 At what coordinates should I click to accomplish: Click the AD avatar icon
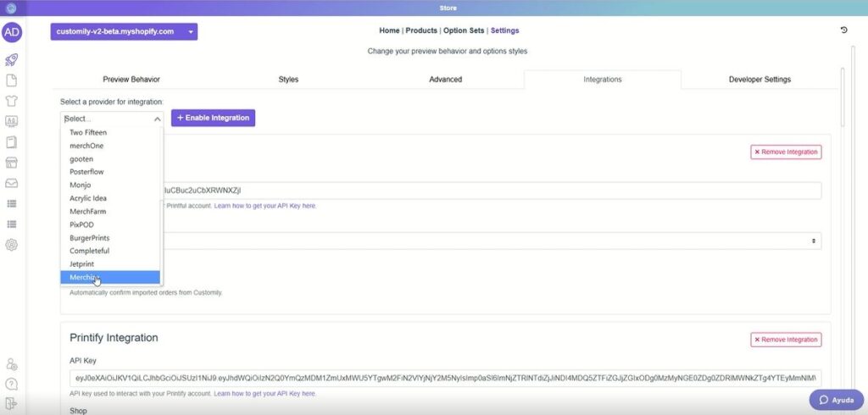12,32
